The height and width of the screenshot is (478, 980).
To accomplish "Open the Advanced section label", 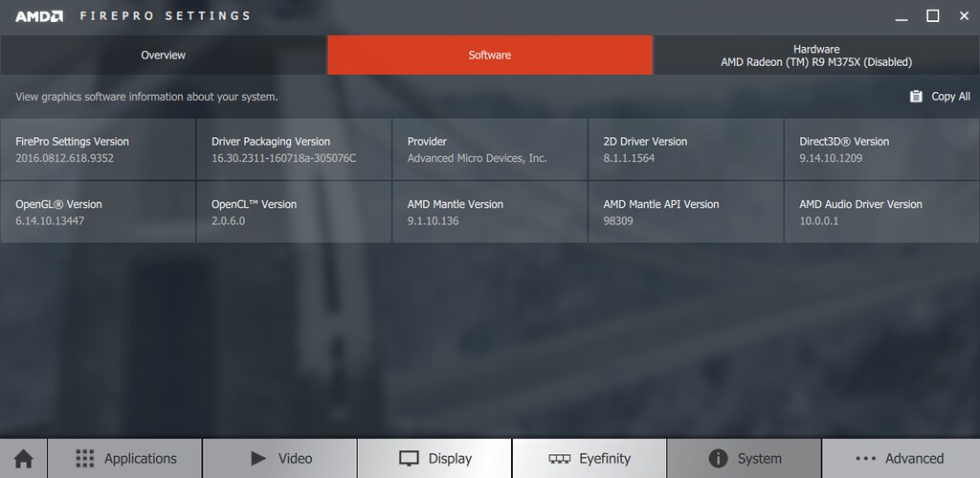I will (x=914, y=459).
